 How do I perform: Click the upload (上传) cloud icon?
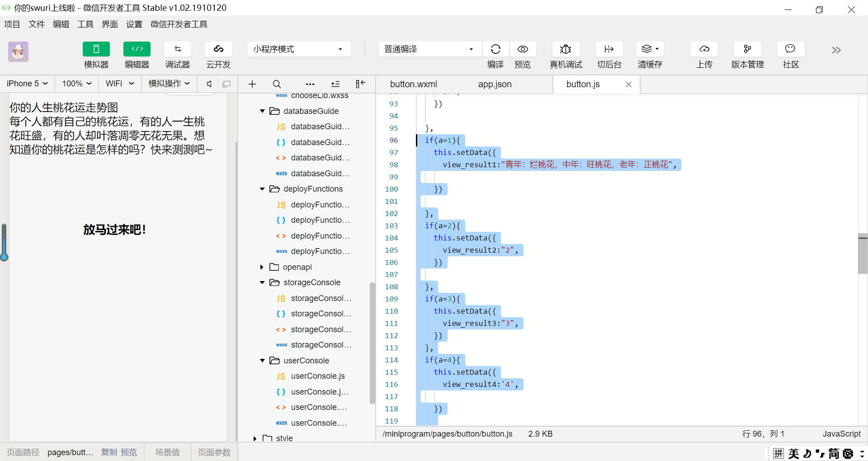pyautogui.click(x=704, y=49)
